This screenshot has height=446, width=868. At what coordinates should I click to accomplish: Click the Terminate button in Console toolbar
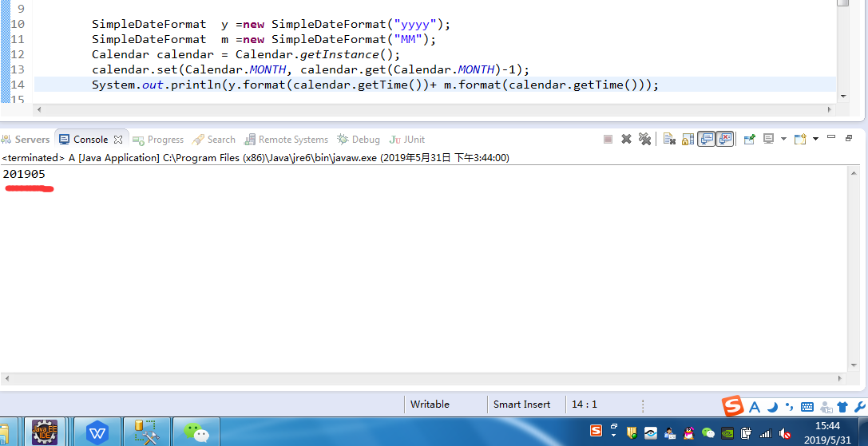pyautogui.click(x=608, y=140)
